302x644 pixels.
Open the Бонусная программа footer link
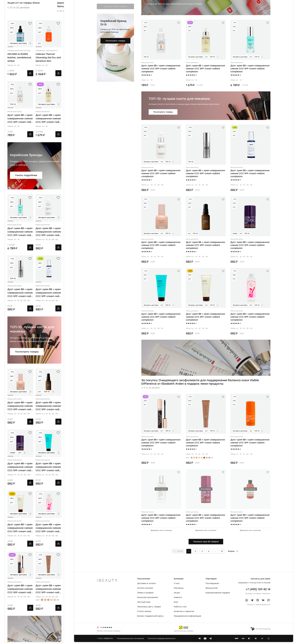coord(148,597)
